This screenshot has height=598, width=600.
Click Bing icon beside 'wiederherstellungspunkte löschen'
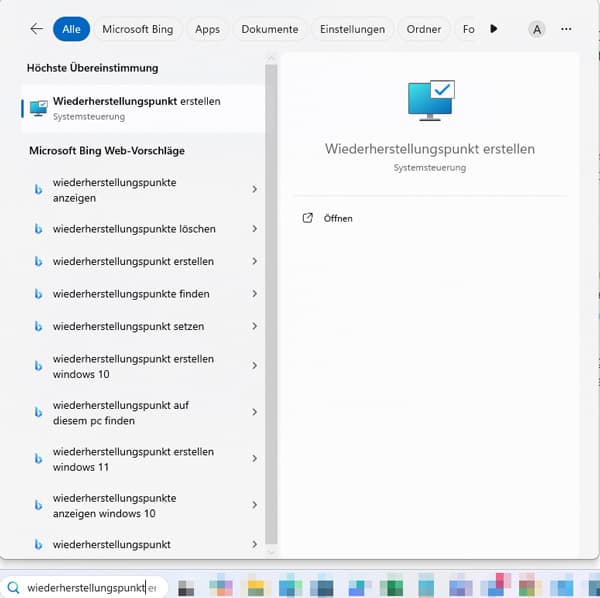38,229
